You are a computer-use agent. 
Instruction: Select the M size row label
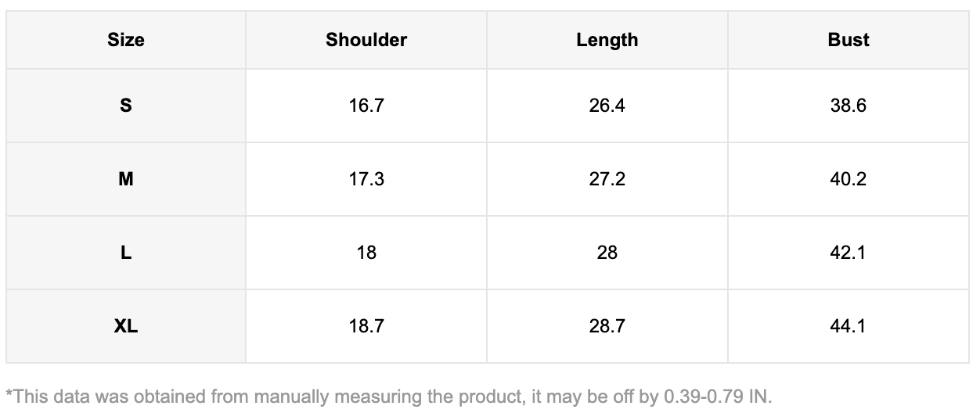coord(126,179)
